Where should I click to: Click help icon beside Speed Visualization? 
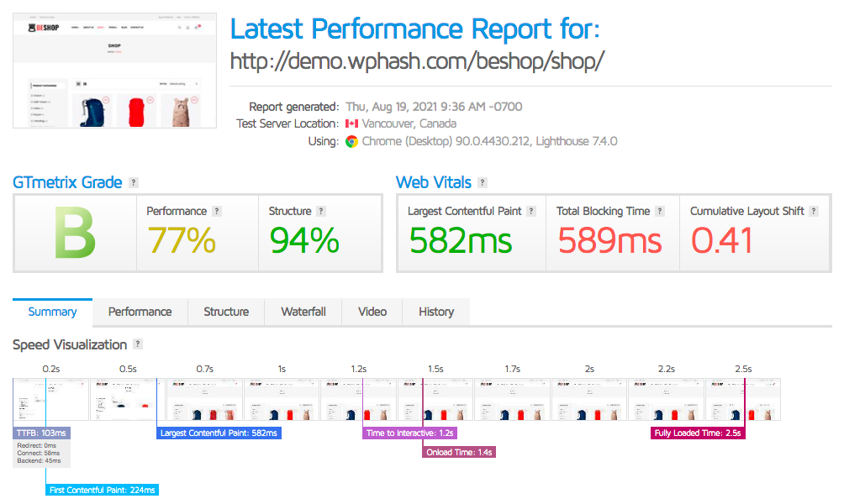coord(138,344)
